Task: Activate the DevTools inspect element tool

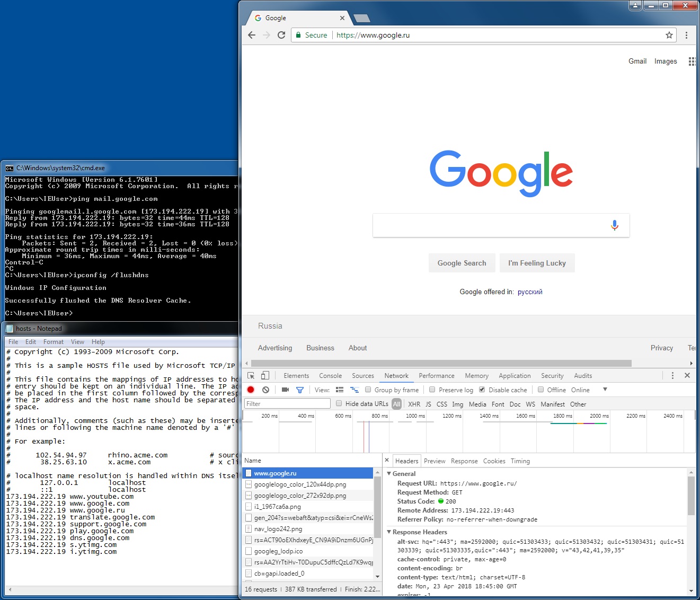Action: tap(251, 375)
